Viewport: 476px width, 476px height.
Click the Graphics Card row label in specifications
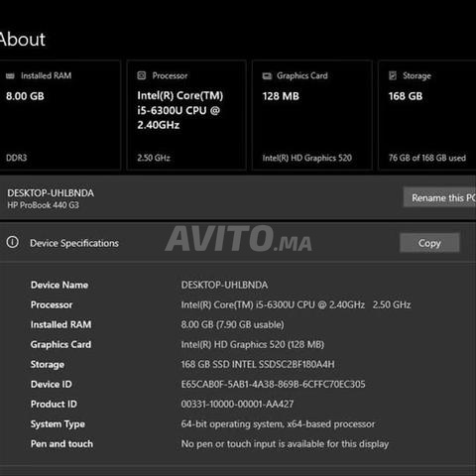pos(60,344)
